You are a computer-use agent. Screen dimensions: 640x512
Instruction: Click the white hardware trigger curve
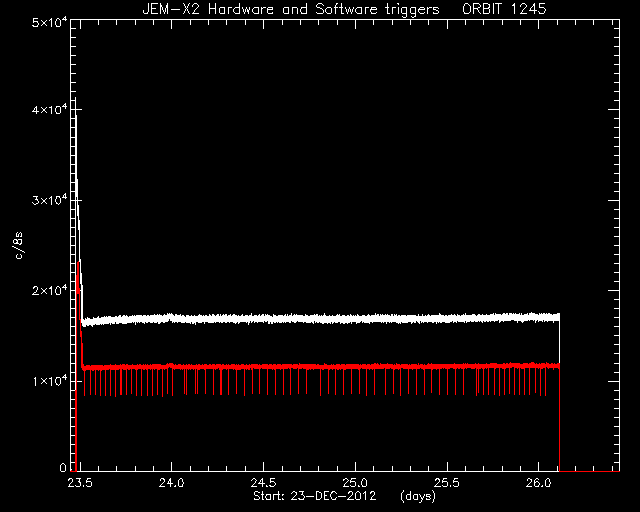(318, 318)
